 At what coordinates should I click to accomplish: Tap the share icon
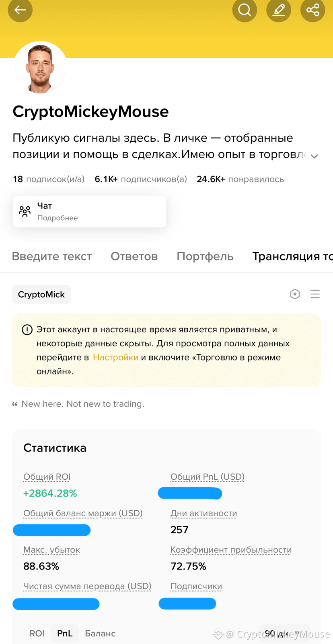tap(313, 10)
